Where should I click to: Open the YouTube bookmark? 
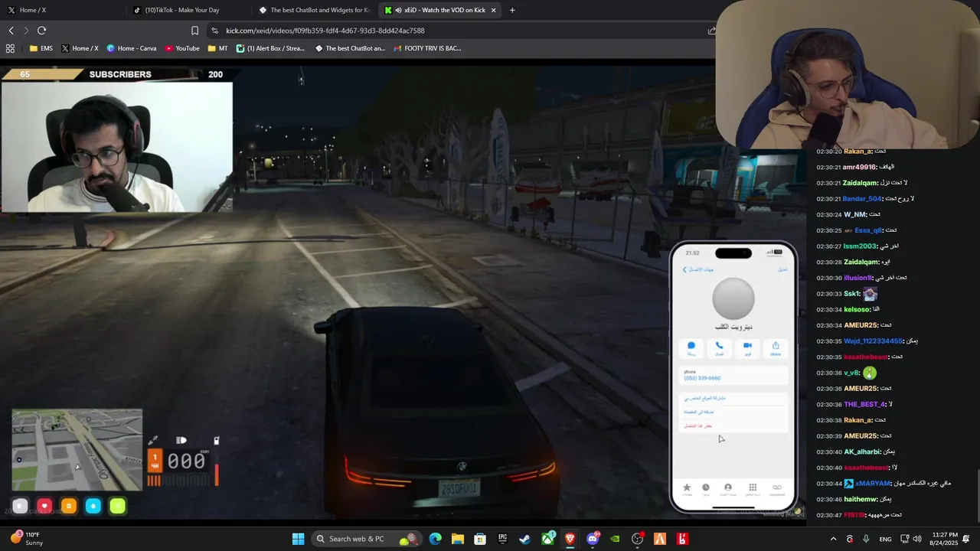pos(182,48)
